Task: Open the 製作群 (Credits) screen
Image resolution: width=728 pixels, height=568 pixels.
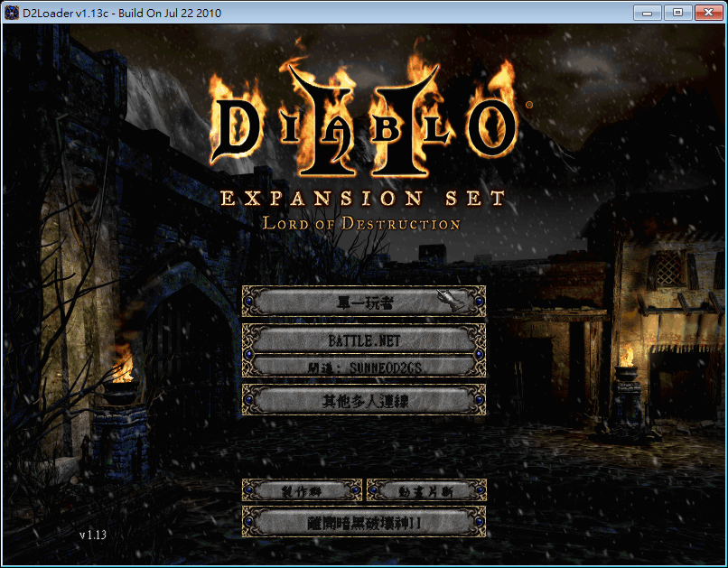Action: (x=301, y=490)
